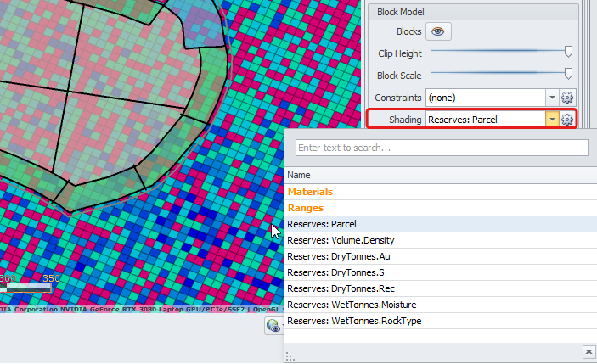Close the shading dropdown popup

(x=589, y=351)
